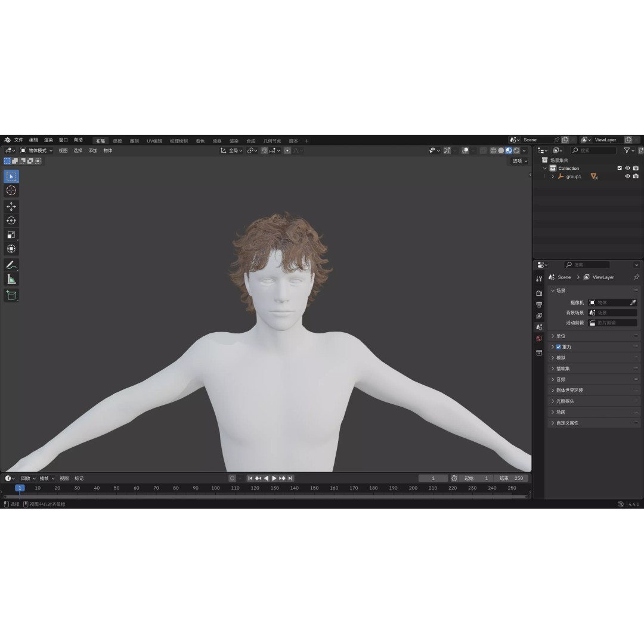This screenshot has width=644, height=644.
Task: Open the Output properties printer tab
Action: [539, 305]
